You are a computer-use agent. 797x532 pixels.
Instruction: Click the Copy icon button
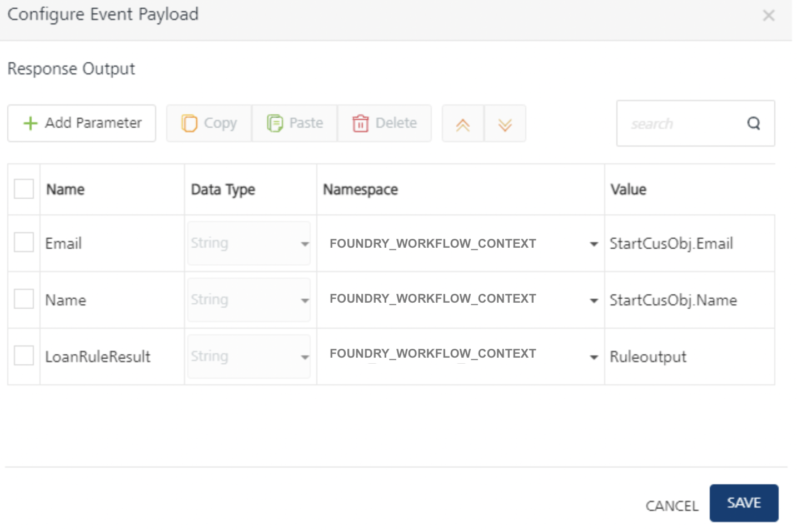[209, 123]
